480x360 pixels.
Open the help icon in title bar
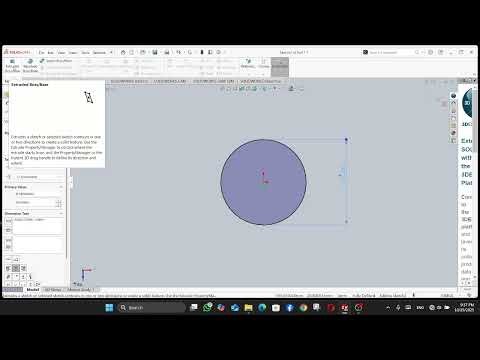(x=431, y=52)
